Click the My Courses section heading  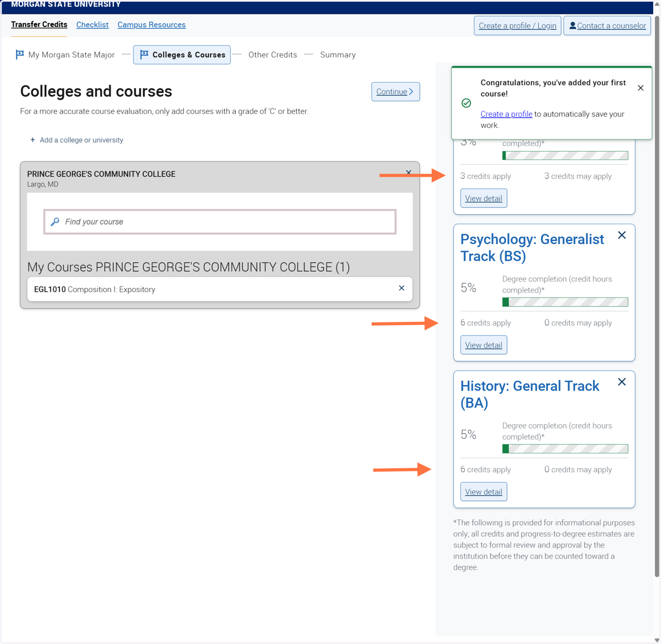[188, 267]
